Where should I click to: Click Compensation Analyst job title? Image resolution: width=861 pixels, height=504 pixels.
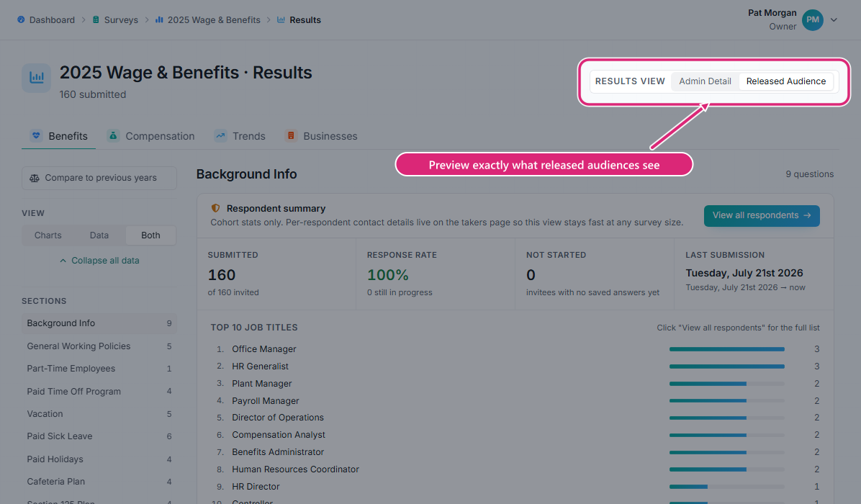tap(279, 434)
